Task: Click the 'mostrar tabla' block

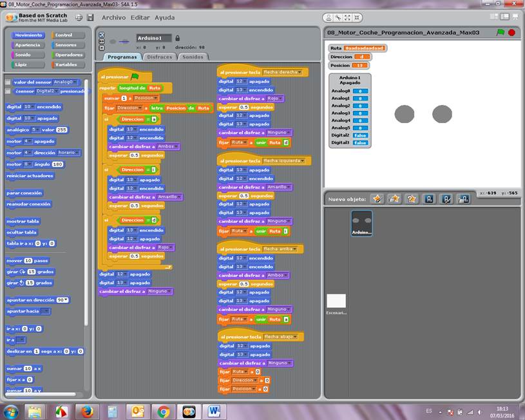Action: 23,222
